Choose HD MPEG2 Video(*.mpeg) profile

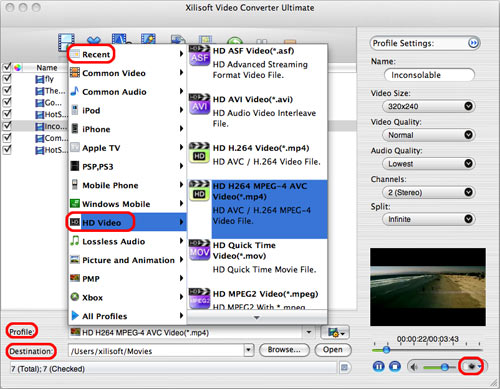[258, 299]
